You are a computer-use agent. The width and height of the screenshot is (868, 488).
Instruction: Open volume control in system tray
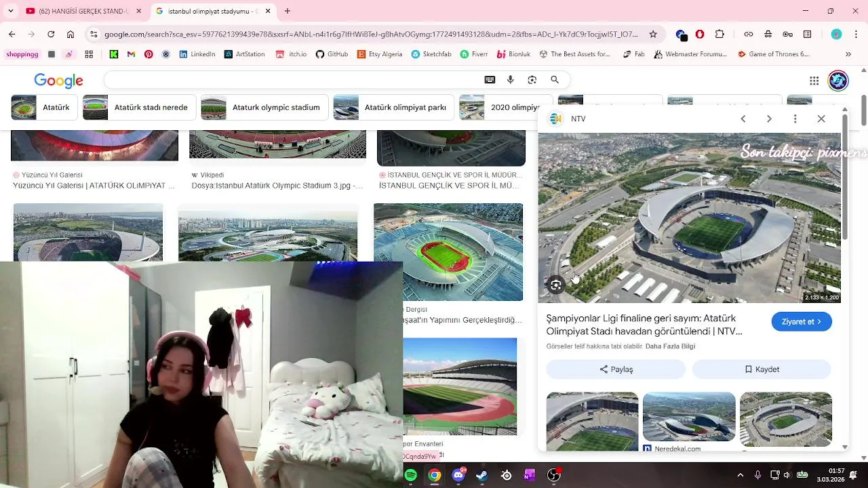point(787,475)
